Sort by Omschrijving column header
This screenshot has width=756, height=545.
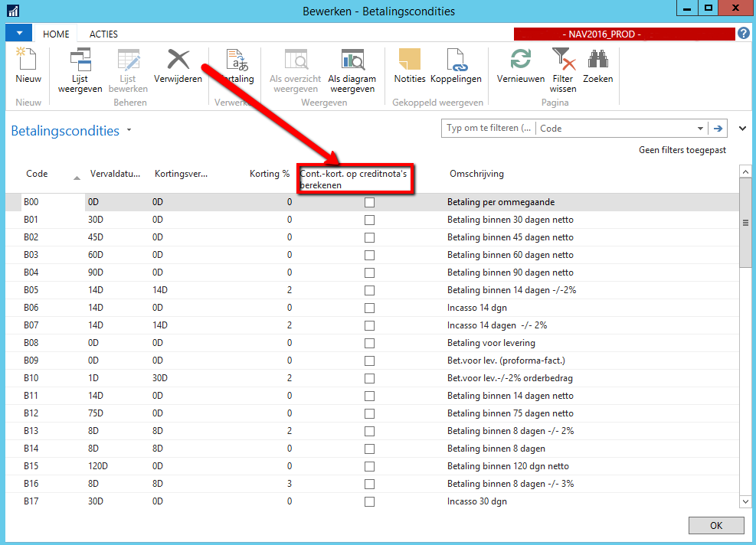tap(476, 174)
